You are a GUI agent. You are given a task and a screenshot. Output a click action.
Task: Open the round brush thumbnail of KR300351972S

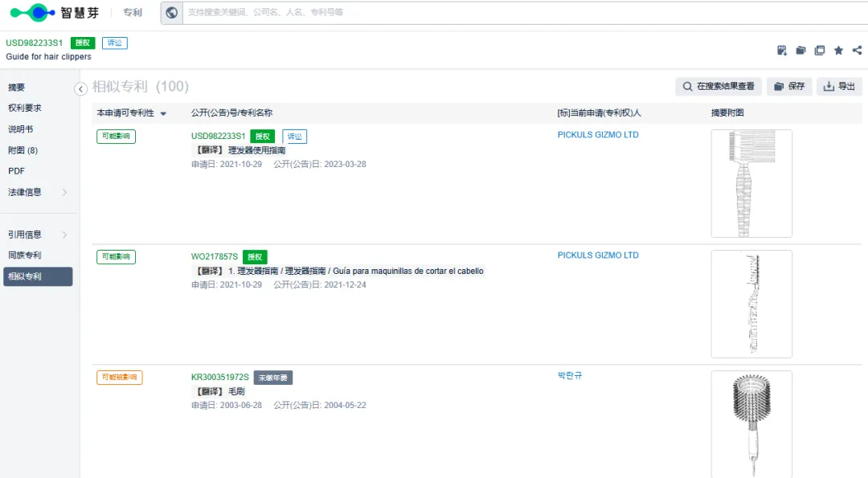pyautogui.click(x=751, y=424)
